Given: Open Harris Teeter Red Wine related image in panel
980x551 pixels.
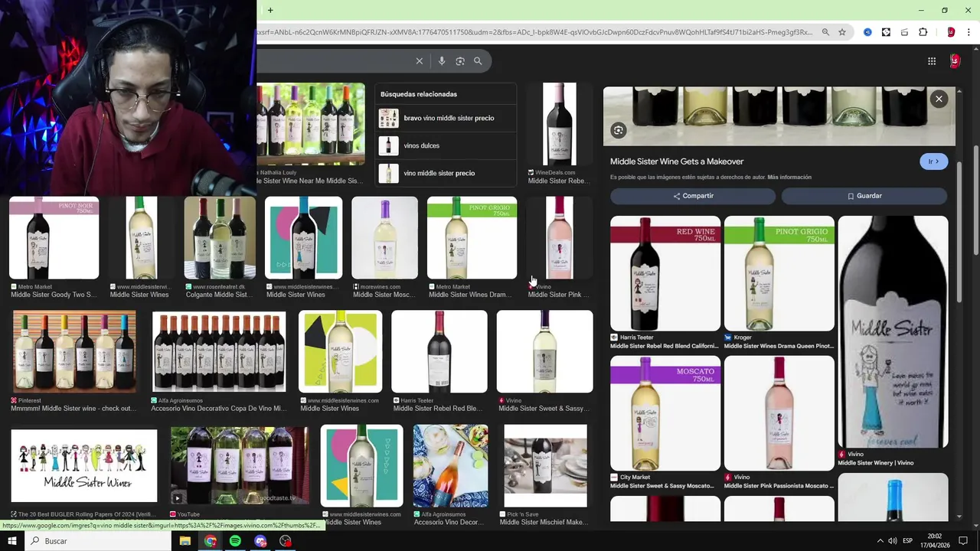Looking at the screenshot, I should pyautogui.click(x=665, y=273).
